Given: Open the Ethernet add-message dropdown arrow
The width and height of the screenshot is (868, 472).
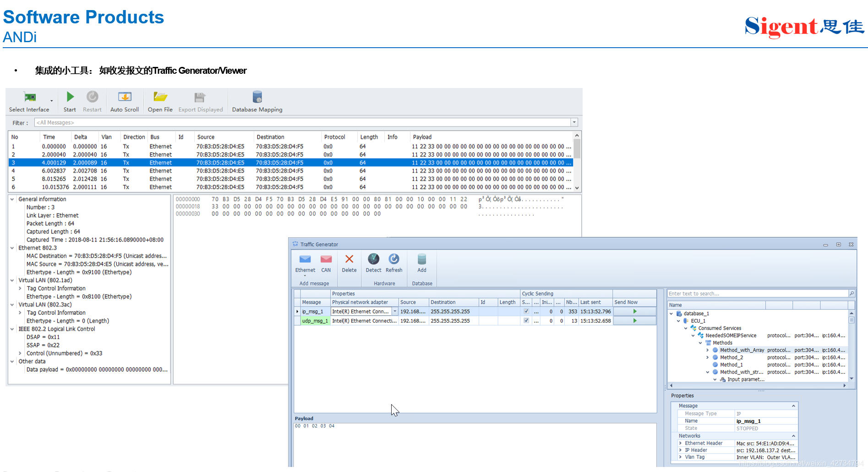Looking at the screenshot, I should 305,276.
